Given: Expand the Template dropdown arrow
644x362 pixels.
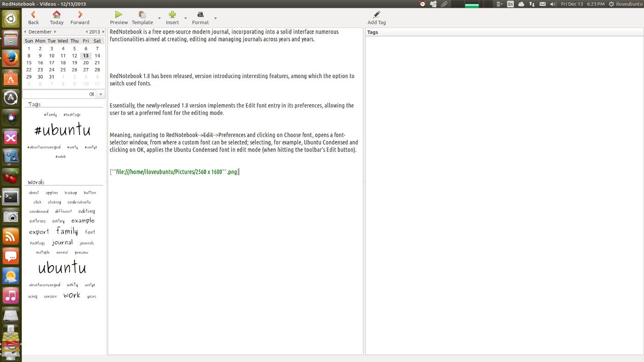Looking at the screenshot, I should click(160, 18).
